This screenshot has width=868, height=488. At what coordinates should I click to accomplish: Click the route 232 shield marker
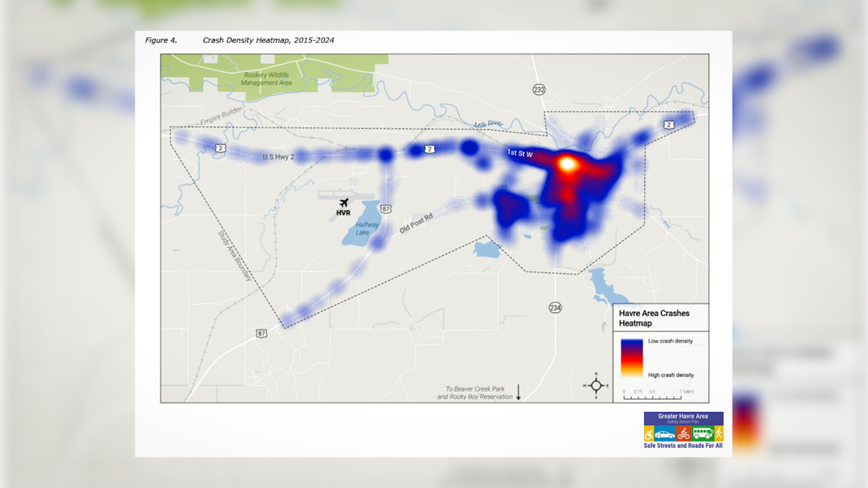[539, 89]
